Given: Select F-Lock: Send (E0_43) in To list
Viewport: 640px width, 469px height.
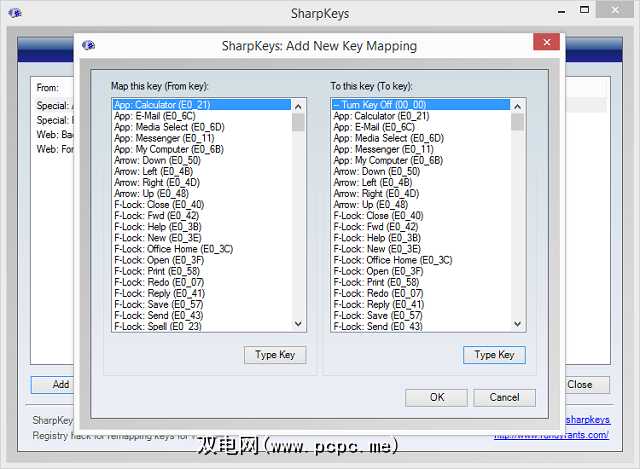Looking at the screenshot, I should 421,326.
